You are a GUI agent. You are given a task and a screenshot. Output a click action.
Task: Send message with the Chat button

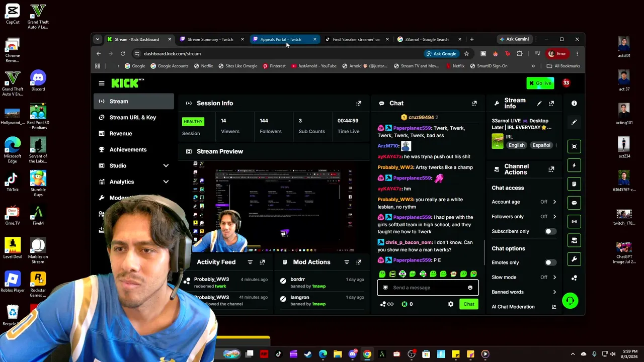coord(469,304)
